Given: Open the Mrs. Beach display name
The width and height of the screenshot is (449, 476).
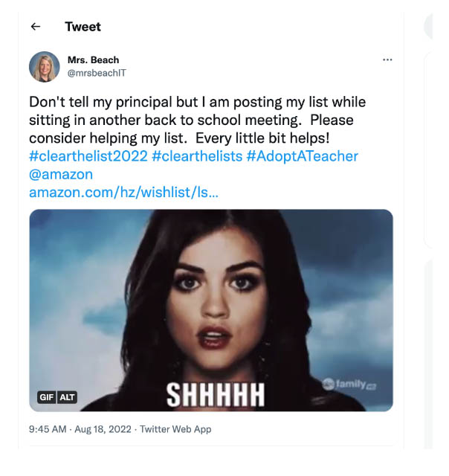Looking at the screenshot, I should (93, 59).
